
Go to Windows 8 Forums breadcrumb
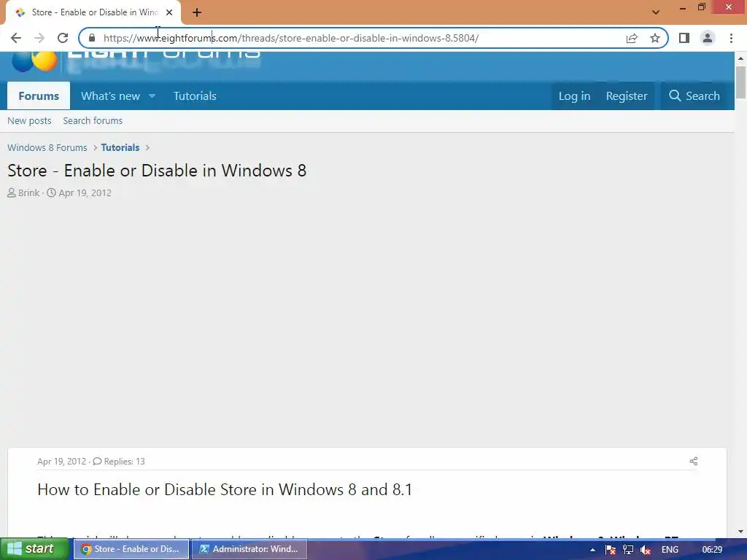click(47, 147)
